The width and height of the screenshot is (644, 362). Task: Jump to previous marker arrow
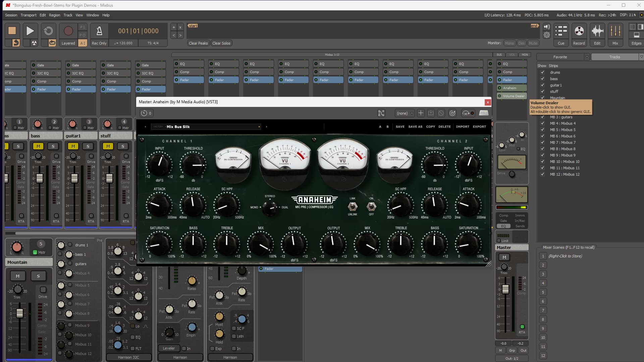click(x=174, y=35)
